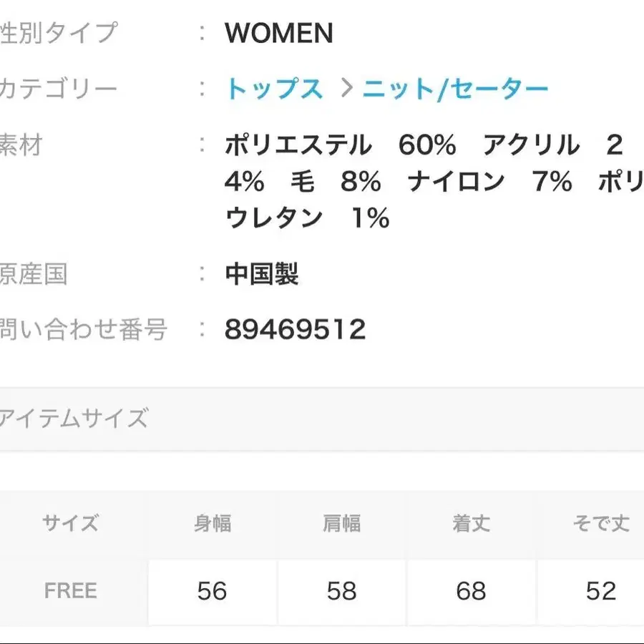Open the ニット/セーター category link
The image size is (644, 644).
click(457, 87)
